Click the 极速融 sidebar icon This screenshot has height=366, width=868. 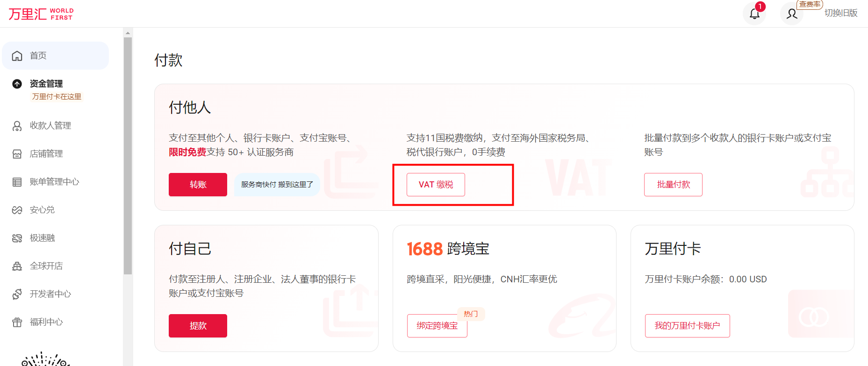(17, 238)
